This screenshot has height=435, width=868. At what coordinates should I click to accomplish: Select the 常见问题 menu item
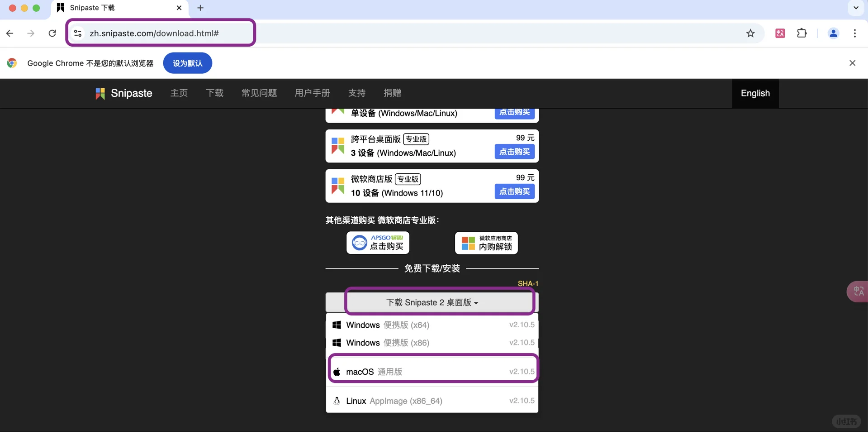pyautogui.click(x=259, y=93)
